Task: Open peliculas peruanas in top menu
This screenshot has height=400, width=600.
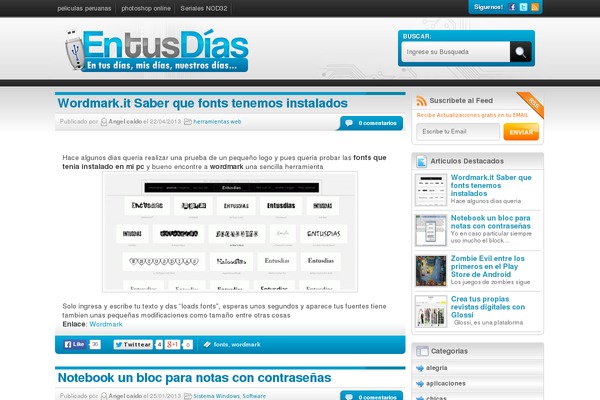Action: coord(84,8)
